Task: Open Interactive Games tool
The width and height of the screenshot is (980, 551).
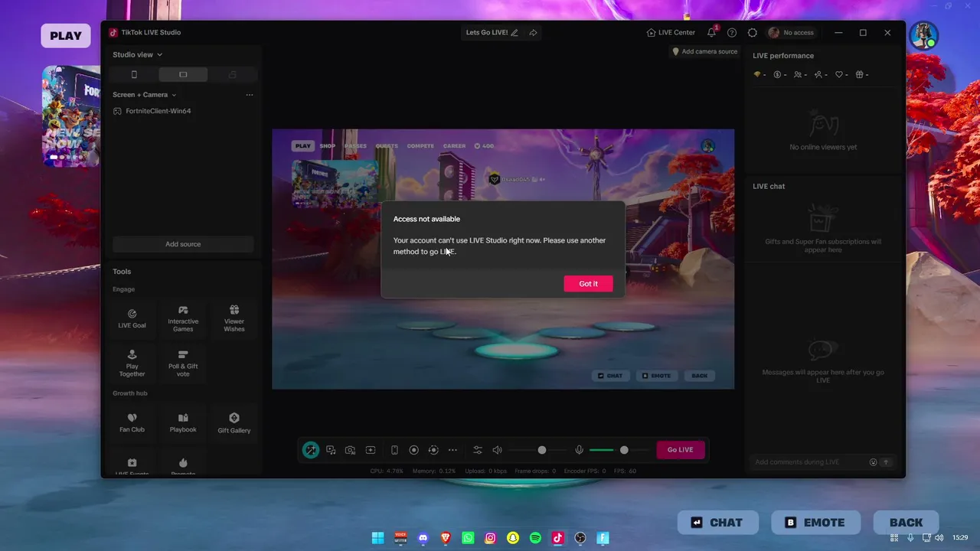Action: (183, 318)
